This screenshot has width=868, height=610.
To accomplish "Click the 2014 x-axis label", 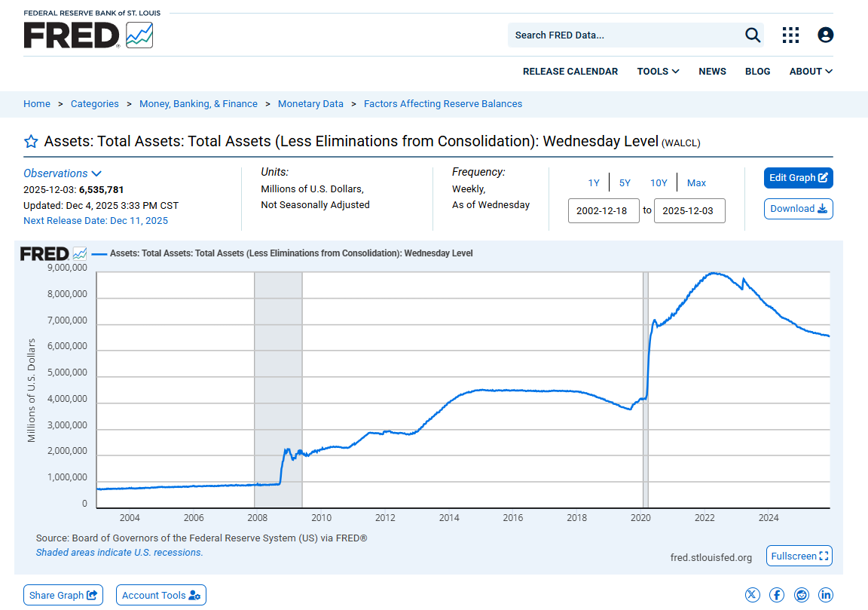I will [x=449, y=517].
